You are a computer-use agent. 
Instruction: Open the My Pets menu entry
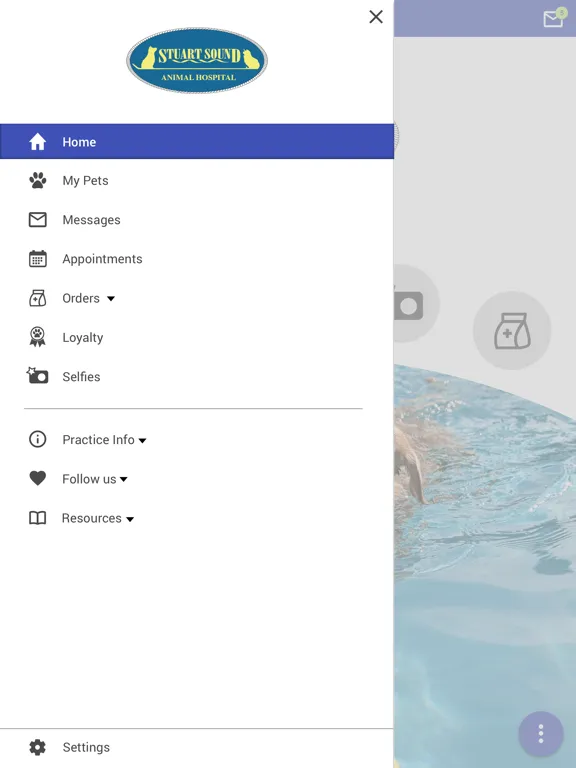[197, 181]
